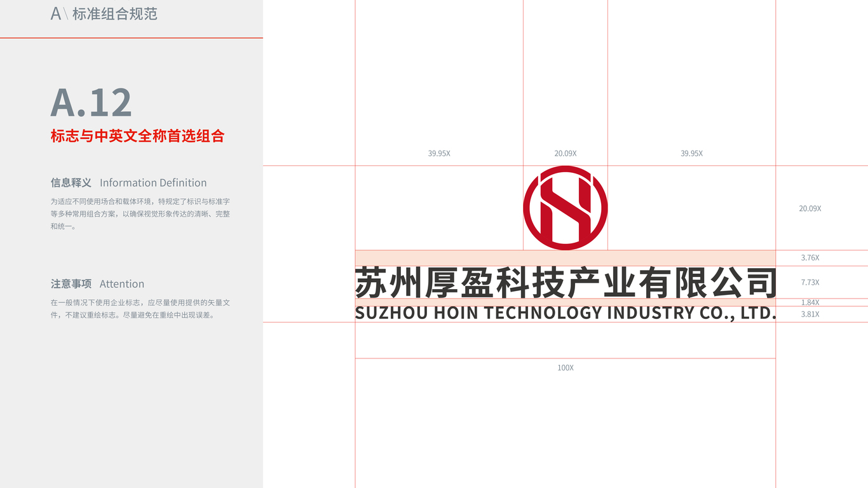Click the 20.09X label above the logo
This screenshot has width=868, height=488.
[566, 154]
